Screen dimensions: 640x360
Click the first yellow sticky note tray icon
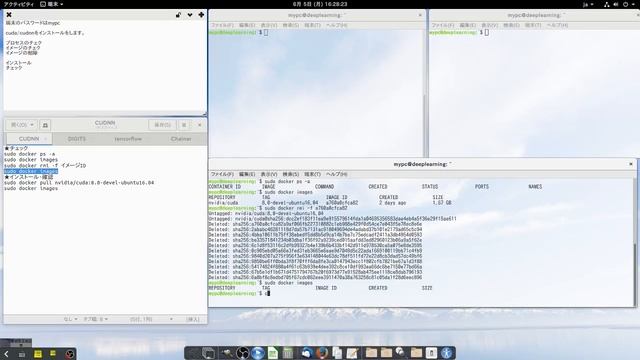(38, 354)
